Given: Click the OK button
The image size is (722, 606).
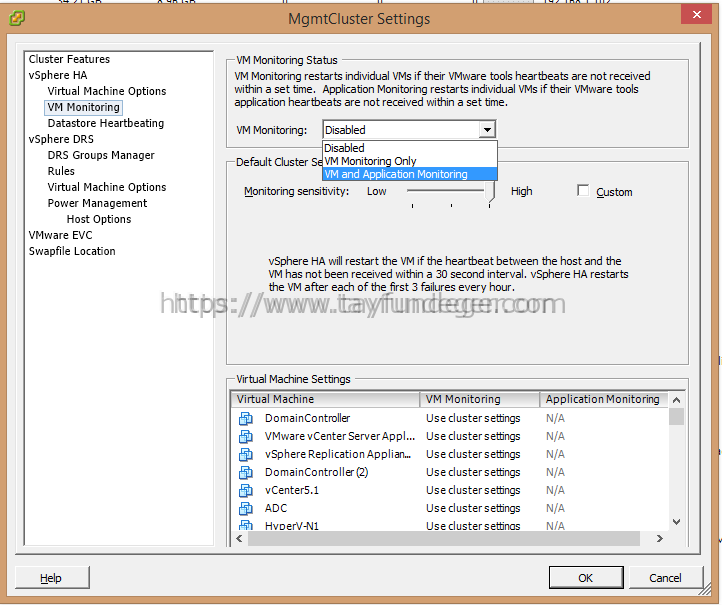Looking at the screenshot, I should (x=586, y=578).
